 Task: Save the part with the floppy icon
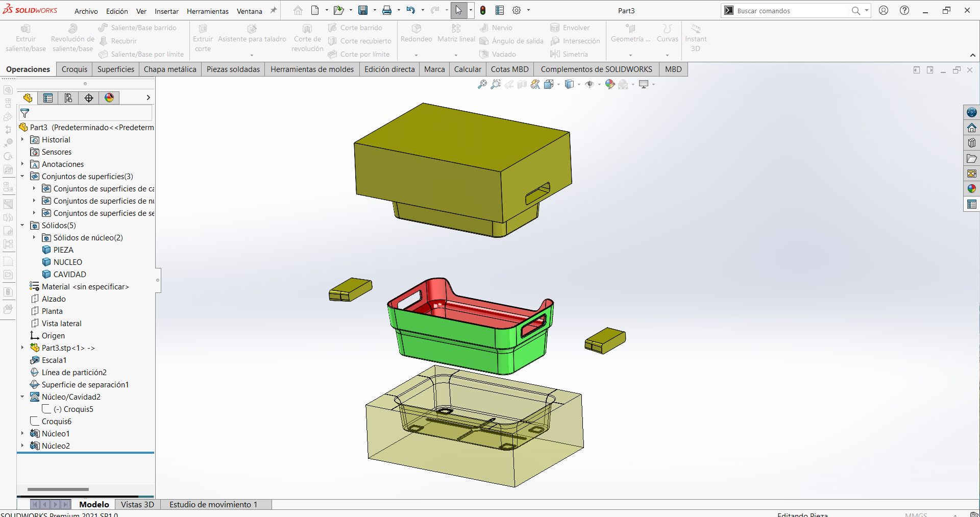[363, 10]
